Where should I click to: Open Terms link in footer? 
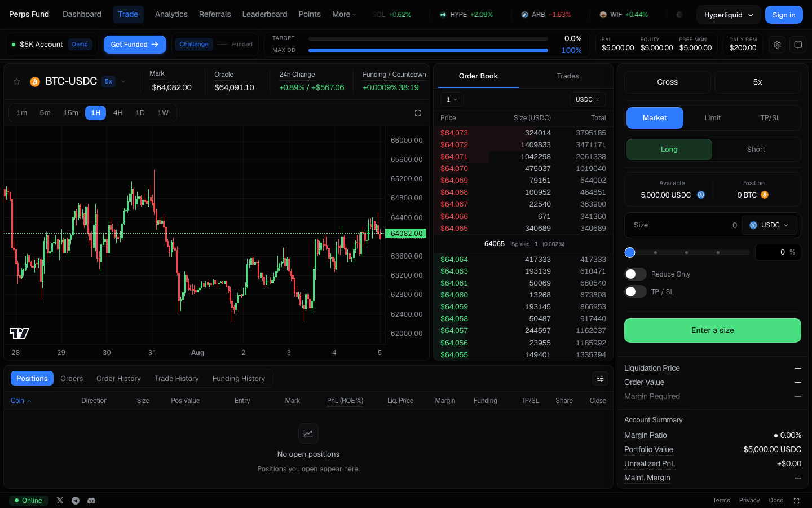click(721, 501)
